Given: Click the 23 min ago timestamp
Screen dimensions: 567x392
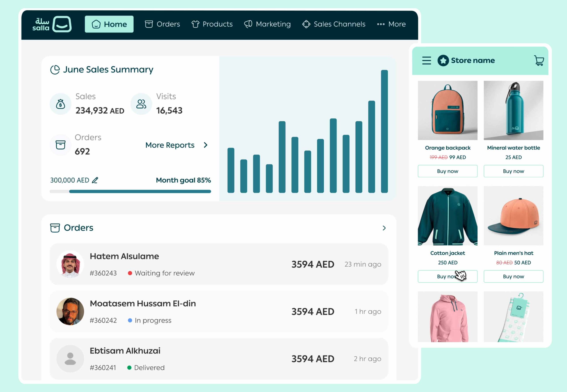Looking at the screenshot, I should 363,264.
